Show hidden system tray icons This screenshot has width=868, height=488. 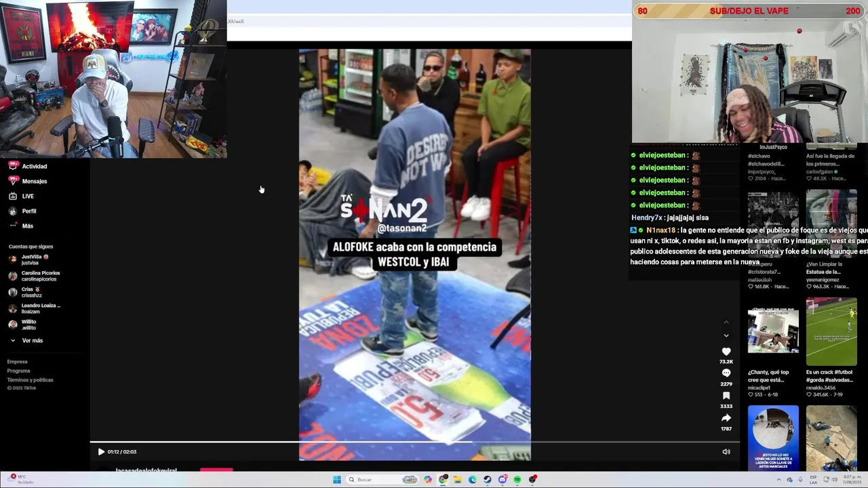point(778,480)
